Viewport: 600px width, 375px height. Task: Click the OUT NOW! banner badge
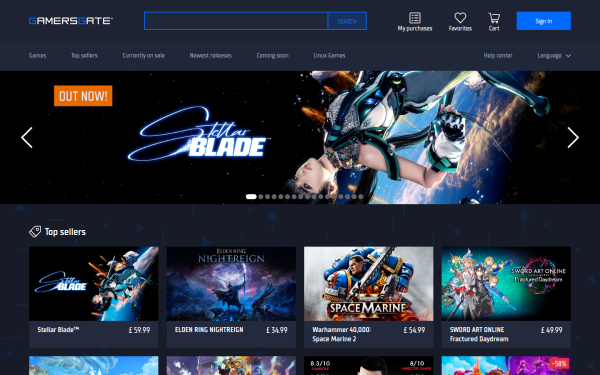click(83, 96)
